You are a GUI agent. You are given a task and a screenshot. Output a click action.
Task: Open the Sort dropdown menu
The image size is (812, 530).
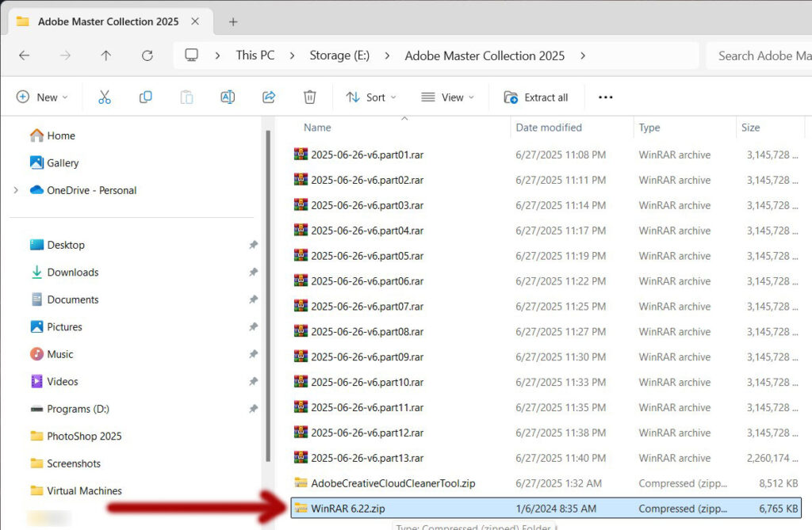(x=371, y=97)
